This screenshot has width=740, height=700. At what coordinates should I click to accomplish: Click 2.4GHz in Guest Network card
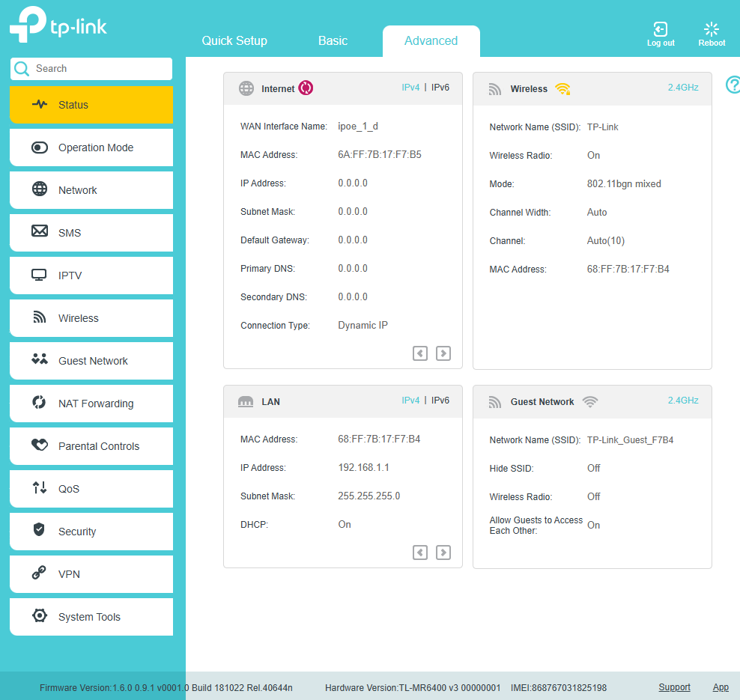(x=683, y=400)
